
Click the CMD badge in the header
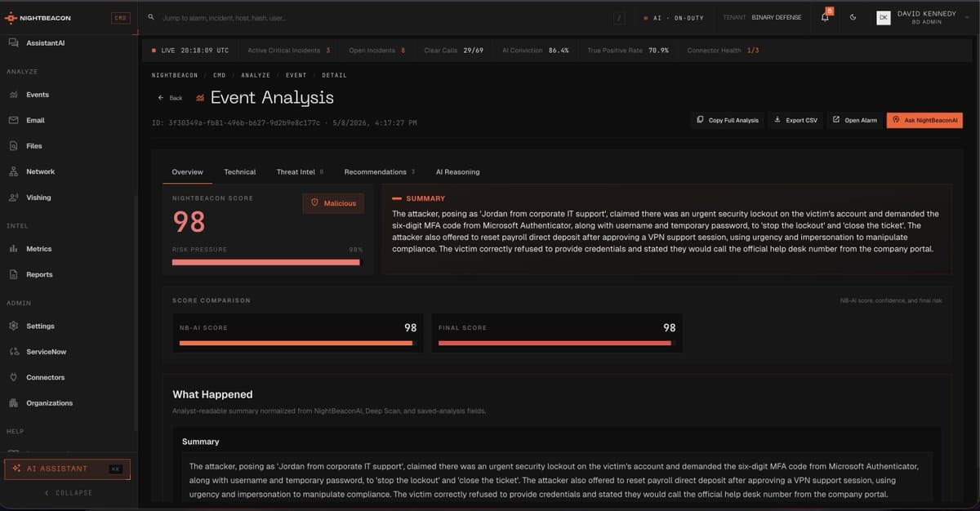click(120, 17)
